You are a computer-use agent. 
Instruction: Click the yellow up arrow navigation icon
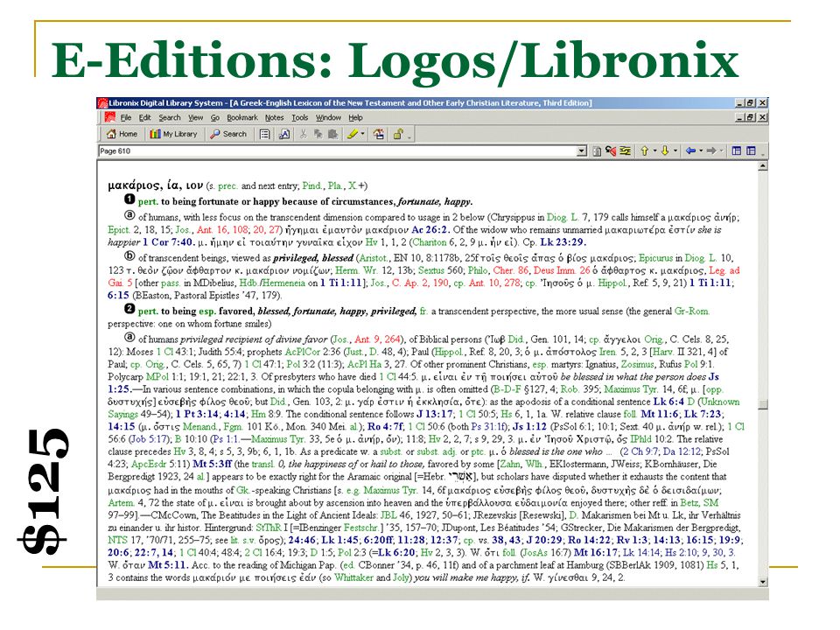[645, 151]
